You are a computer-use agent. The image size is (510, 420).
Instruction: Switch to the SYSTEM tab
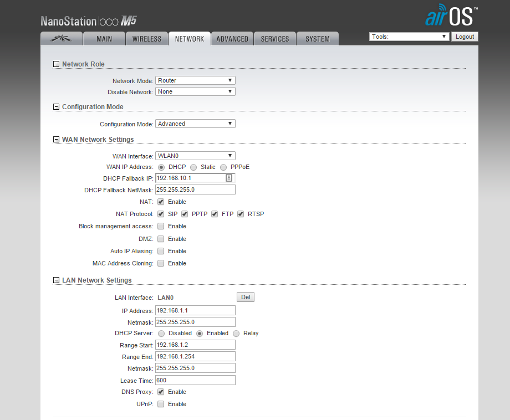317,39
